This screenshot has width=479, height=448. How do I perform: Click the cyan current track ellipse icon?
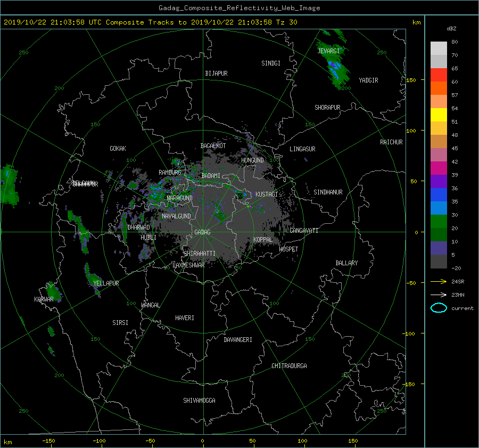pos(439,308)
